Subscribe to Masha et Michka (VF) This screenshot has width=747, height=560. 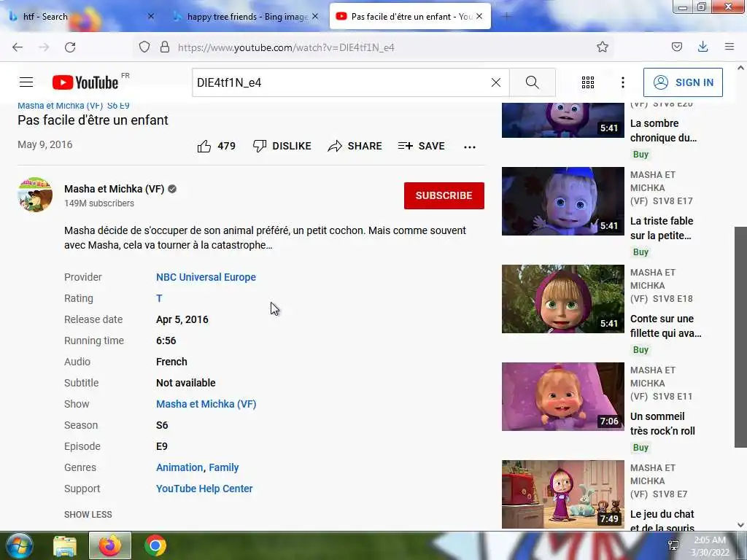point(444,195)
